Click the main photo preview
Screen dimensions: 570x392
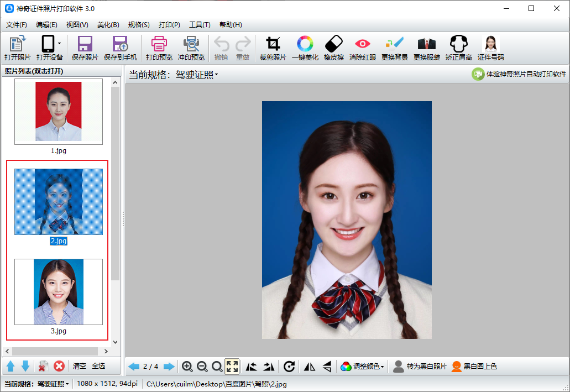pos(347,220)
